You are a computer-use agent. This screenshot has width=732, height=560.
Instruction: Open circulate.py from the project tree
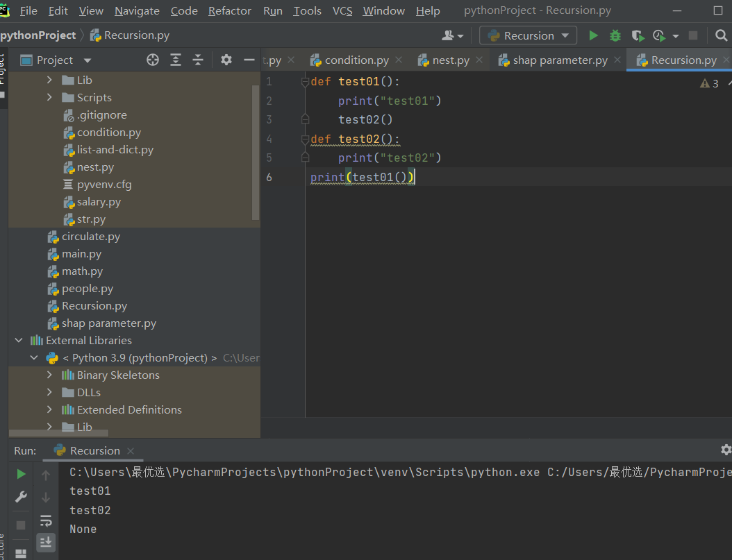pyautogui.click(x=90, y=237)
